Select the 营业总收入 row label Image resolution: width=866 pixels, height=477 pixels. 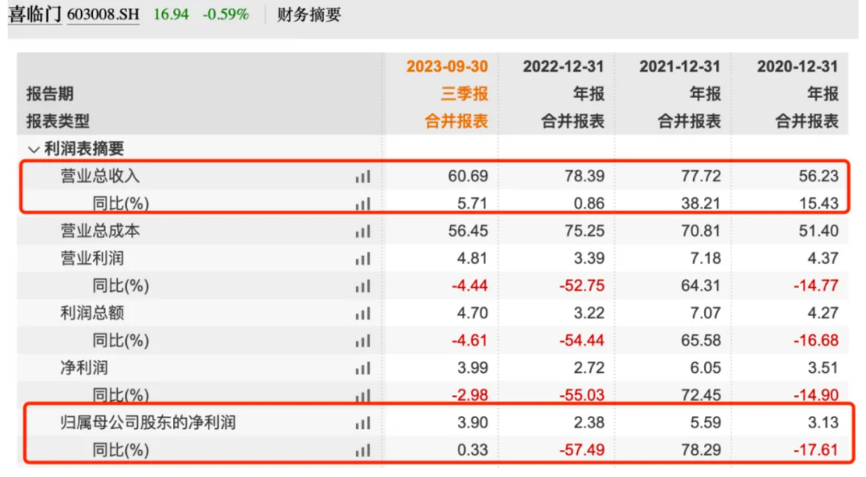[x=100, y=176]
